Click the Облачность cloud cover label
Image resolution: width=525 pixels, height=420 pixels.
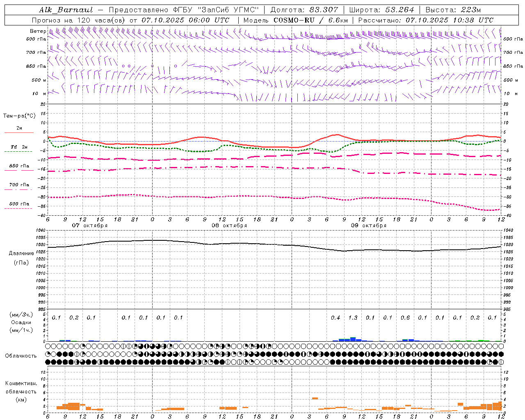(21, 356)
